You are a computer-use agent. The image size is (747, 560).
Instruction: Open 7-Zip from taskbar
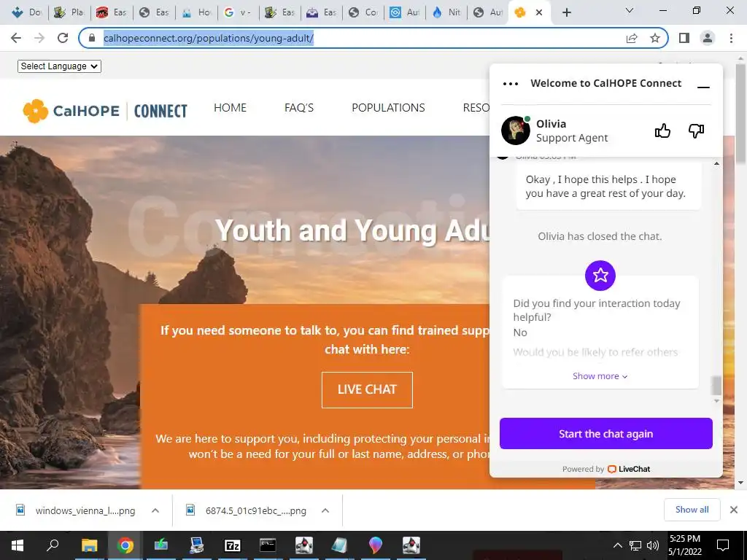click(x=232, y=545)
